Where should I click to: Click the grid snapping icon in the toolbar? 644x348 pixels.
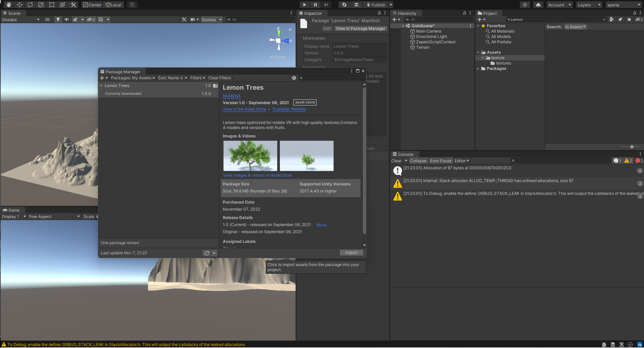(132, 5)
